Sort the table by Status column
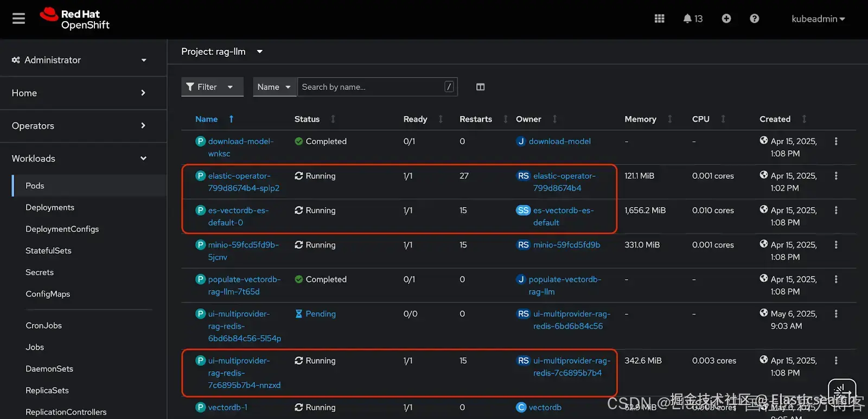 [307, 119]
